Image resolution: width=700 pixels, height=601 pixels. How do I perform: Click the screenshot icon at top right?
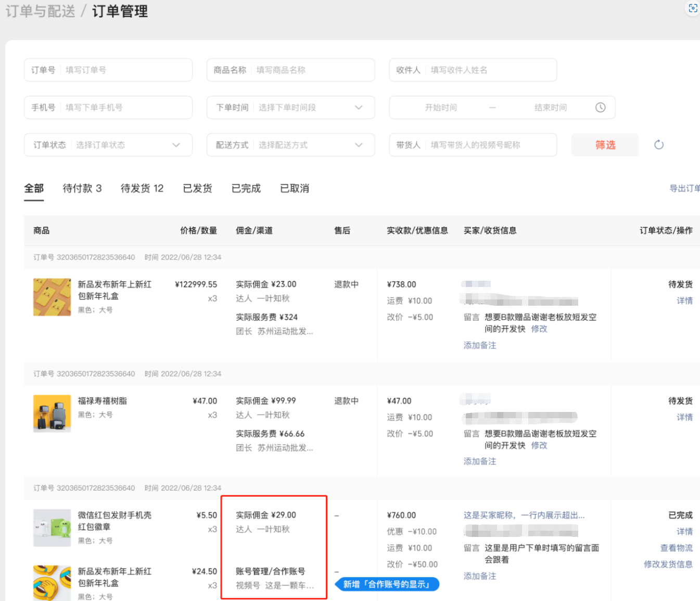click(x=692, y=8)
